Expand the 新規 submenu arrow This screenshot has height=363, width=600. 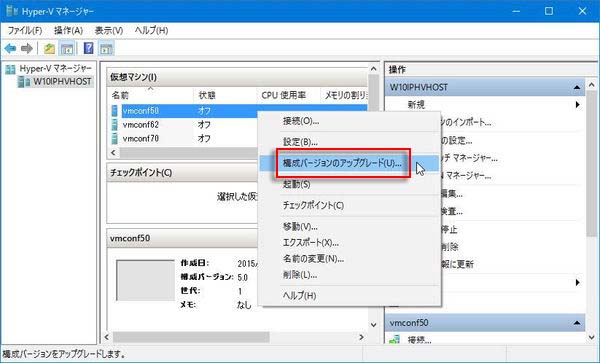point(577,104)
